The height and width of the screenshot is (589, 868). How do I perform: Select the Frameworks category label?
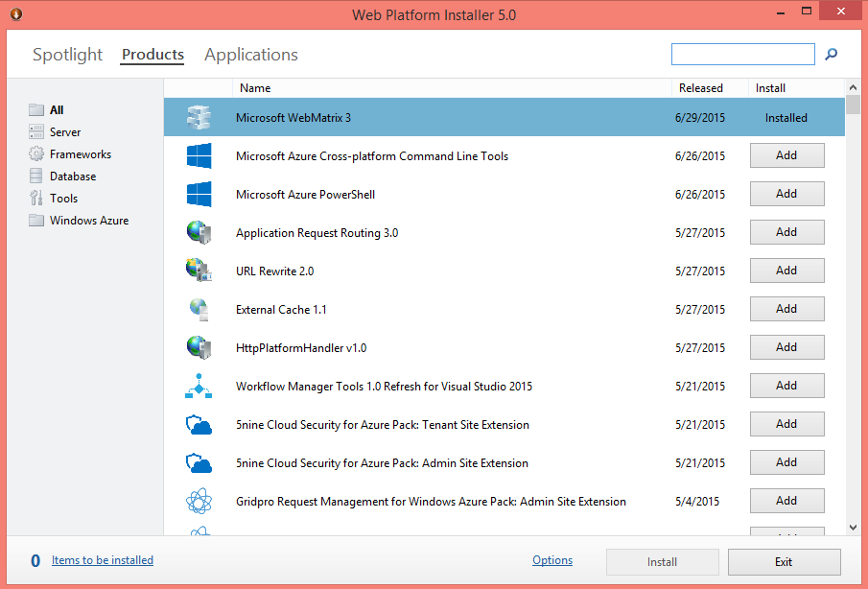pyautogui.click(x=81, y=153)
